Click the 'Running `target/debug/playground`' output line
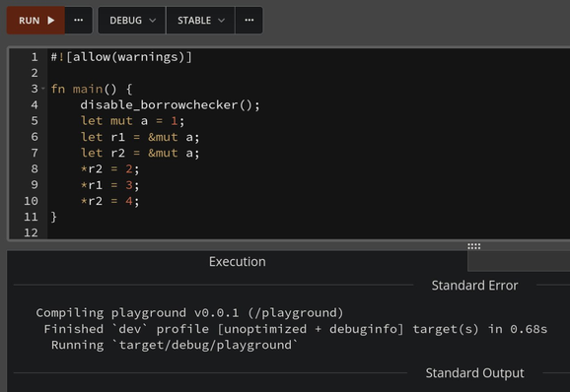 (175, 345)
